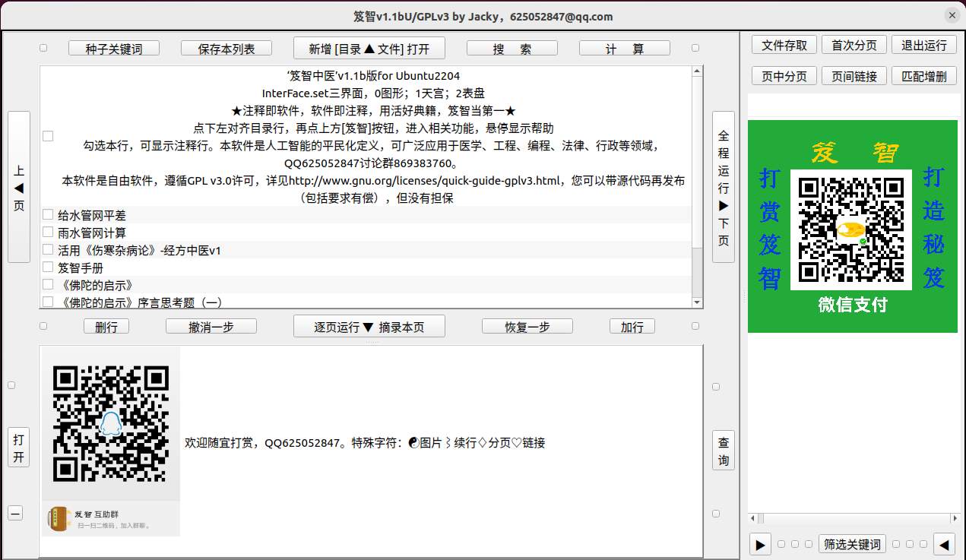Open 文件存取 file access
The image size is (966, 560).
click(784, 45)
